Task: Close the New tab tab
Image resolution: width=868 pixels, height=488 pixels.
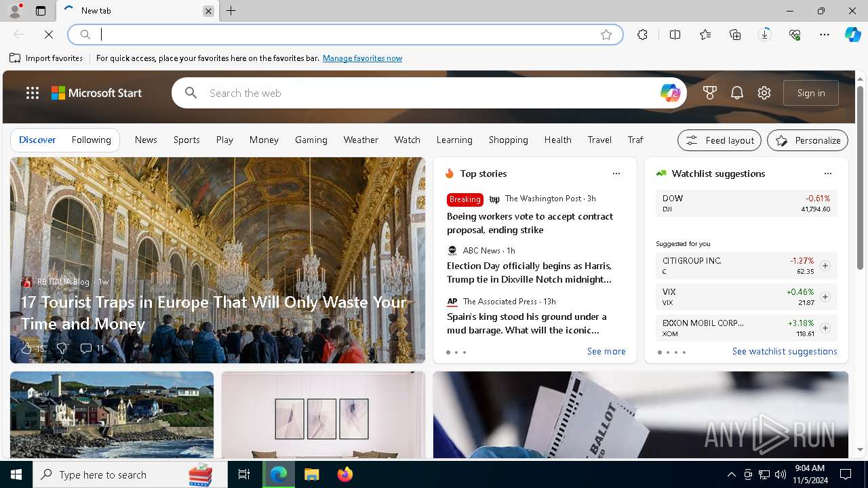Action: pyautogui.click(x=208, y=11)
